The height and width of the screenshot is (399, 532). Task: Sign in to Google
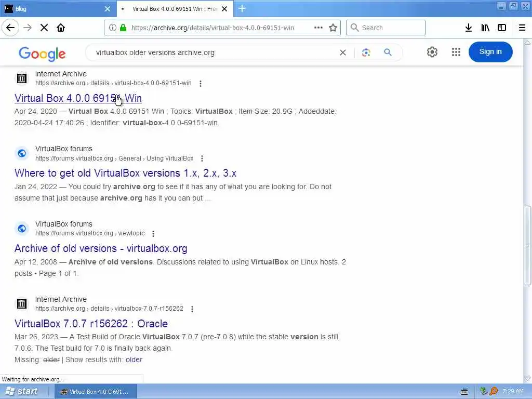(x=490, y=52)
